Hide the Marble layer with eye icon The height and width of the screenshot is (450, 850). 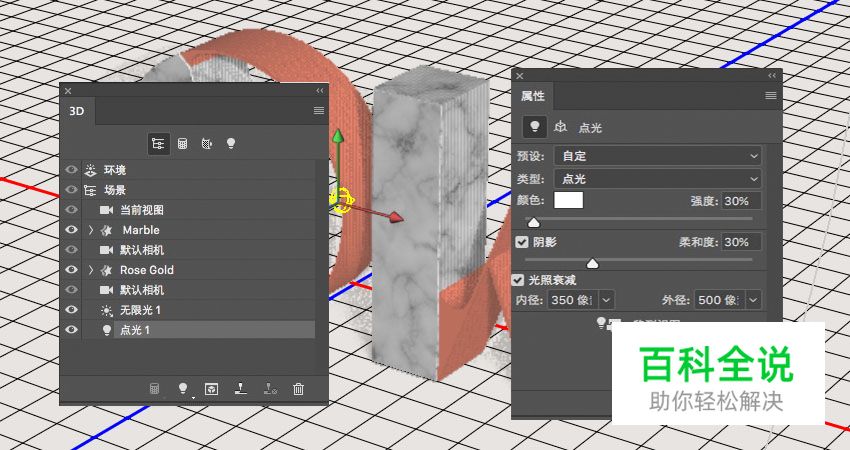71,230
